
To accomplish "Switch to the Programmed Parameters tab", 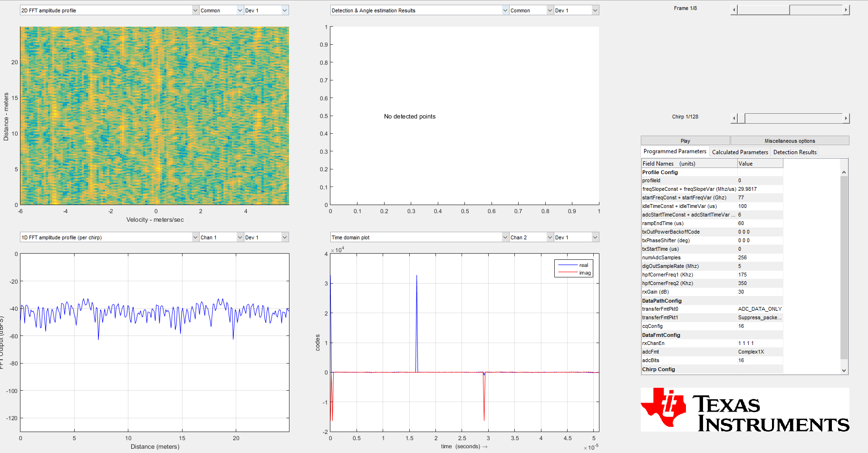I will click(675, 151).
